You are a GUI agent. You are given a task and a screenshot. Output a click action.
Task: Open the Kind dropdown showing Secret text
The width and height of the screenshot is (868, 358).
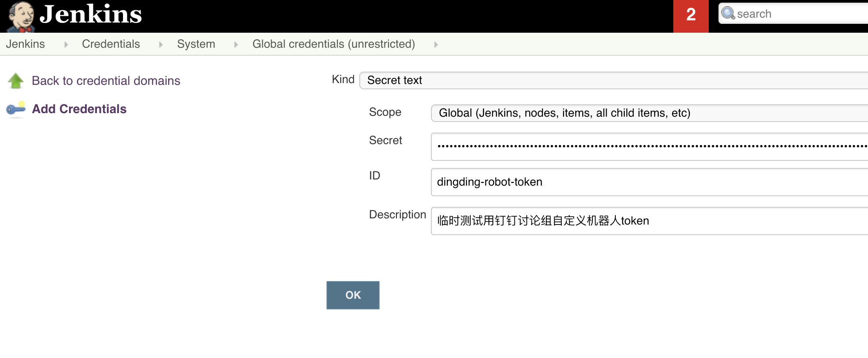pyautogui.click(x=613, y=80)
